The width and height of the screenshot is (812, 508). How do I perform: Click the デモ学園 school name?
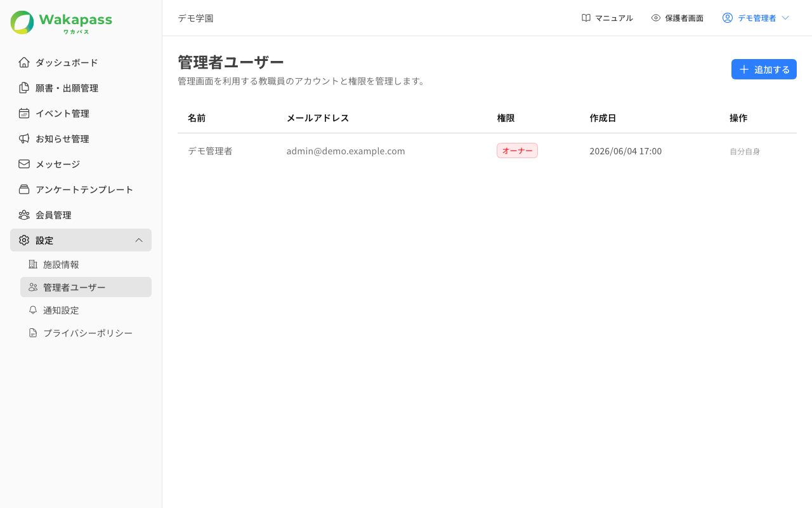click(195, 18)
